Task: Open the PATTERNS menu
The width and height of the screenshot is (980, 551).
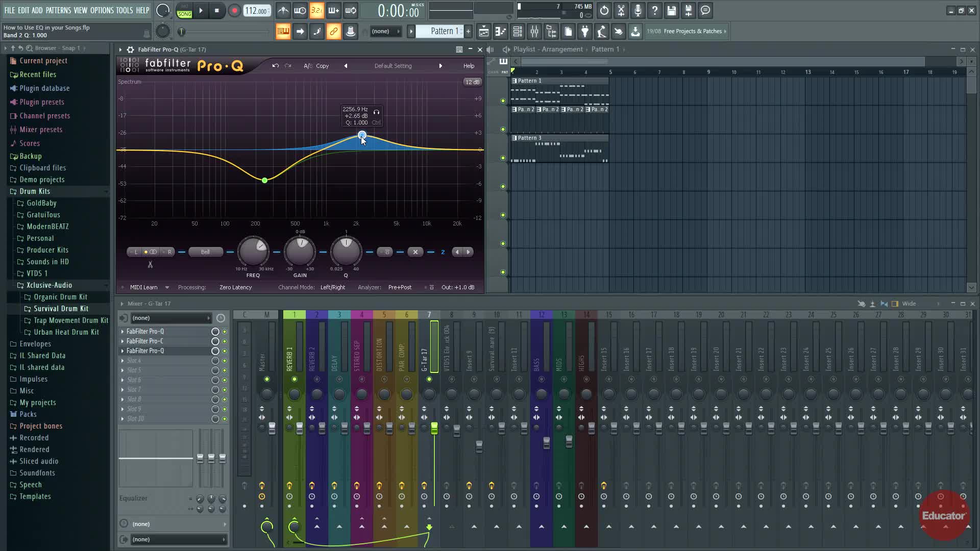Action: (58, 10)
